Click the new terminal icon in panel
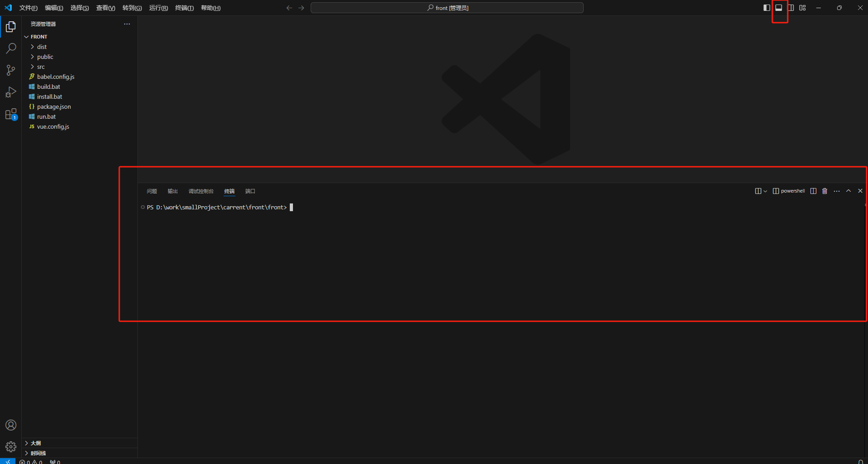 [758, 191]
